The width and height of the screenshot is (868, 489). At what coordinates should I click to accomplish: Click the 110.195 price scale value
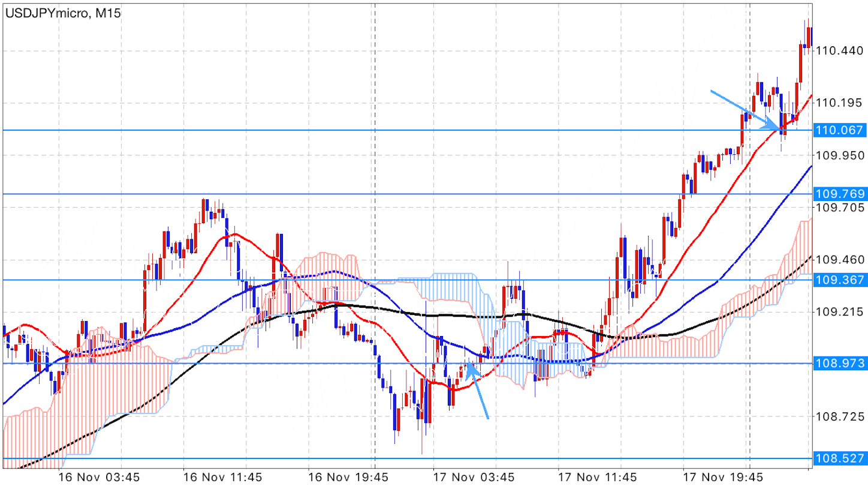coord(840,103)
